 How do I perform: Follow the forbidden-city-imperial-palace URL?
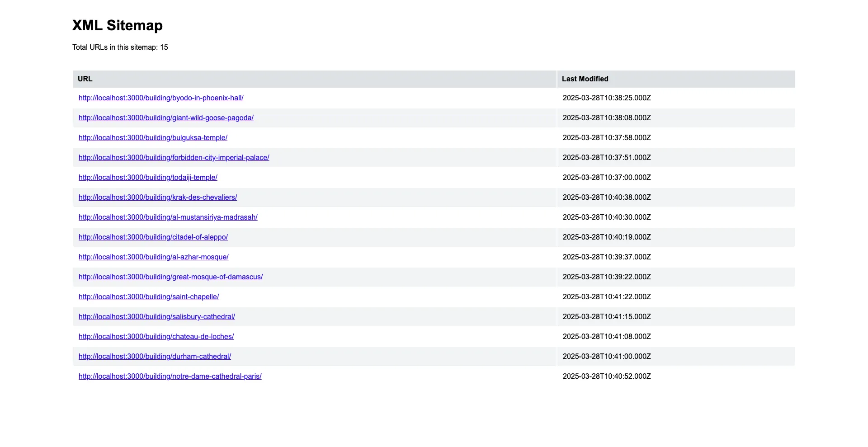point(174,158)
